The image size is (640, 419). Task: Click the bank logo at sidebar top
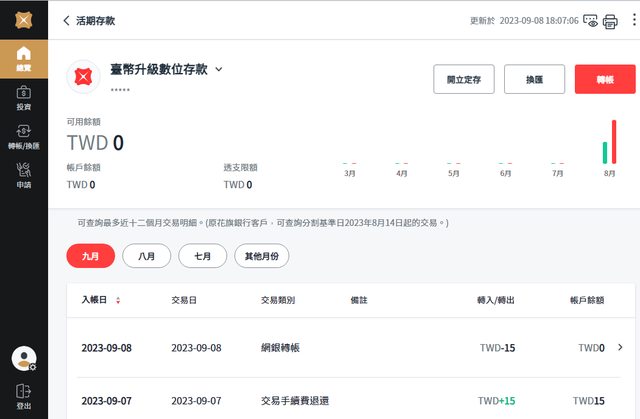tap(23, 19)
